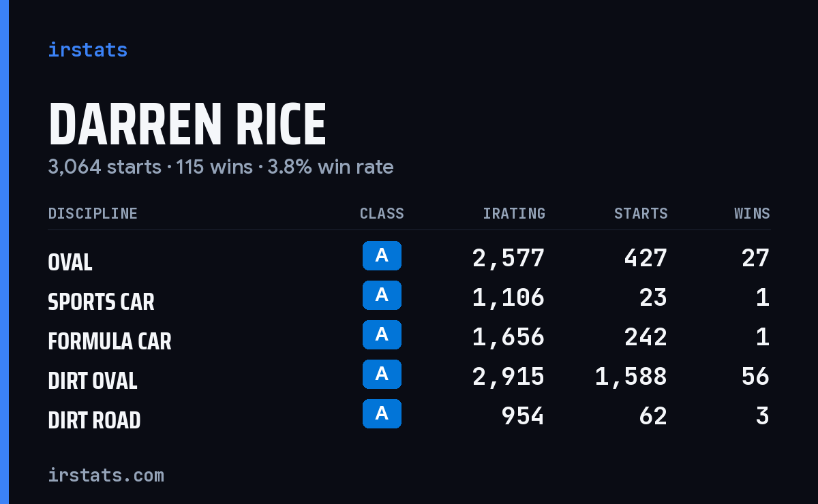Select the DIRT ROAD discipline row
The width and height of the screenshot is (818, 504).
coord(409,416)
